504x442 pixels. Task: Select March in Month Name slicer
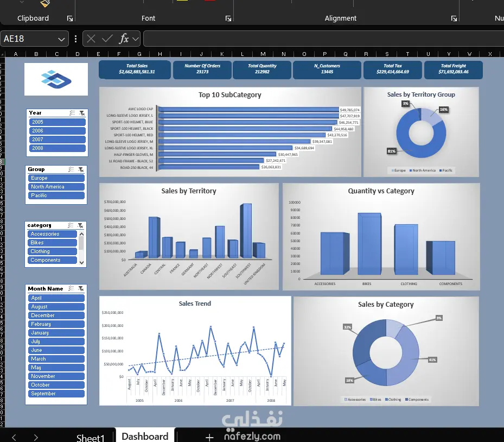(x=56, y=359)
